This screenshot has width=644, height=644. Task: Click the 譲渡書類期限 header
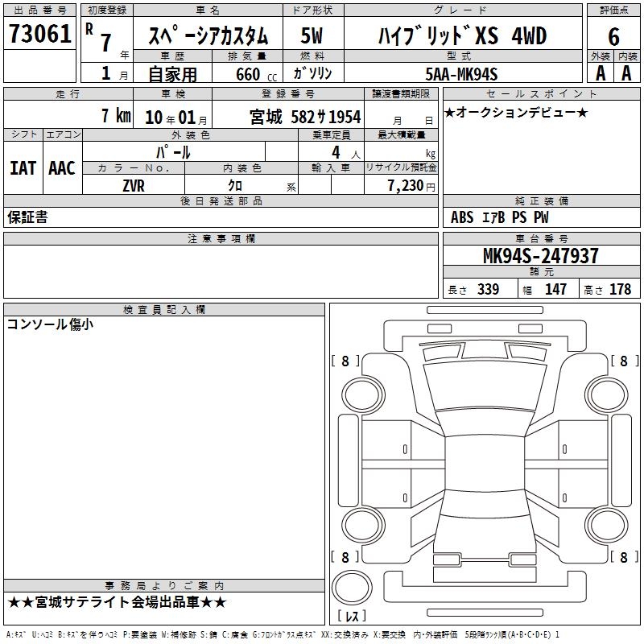(x=401, y=94)
